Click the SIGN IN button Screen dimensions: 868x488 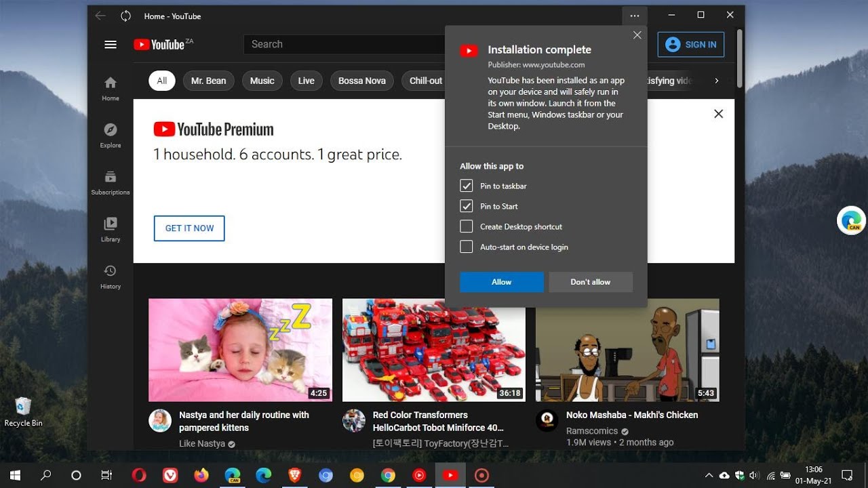pyautogui.click(x=691, y=45)
